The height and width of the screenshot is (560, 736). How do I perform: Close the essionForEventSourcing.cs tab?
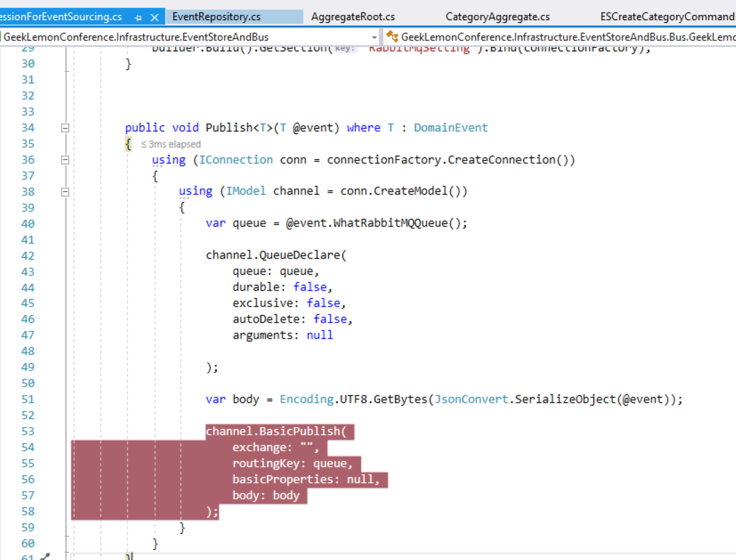click(x=154, y=18)
